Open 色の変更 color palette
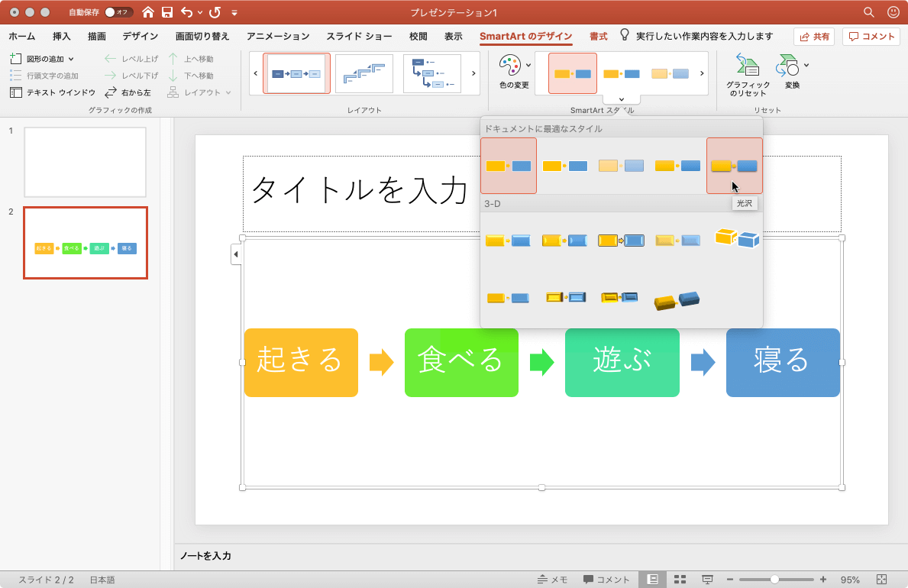The height and width of the screenshot is (588, 908). pos(510,66)
